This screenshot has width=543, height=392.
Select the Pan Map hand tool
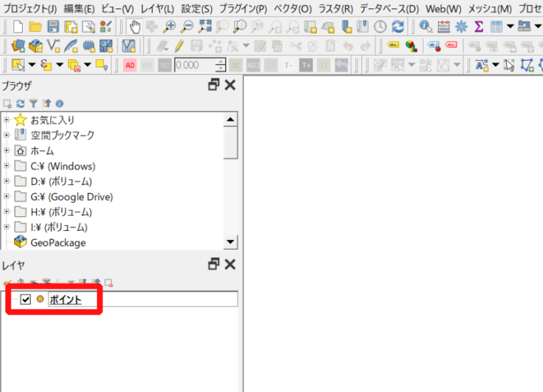(x=135, y=27)
